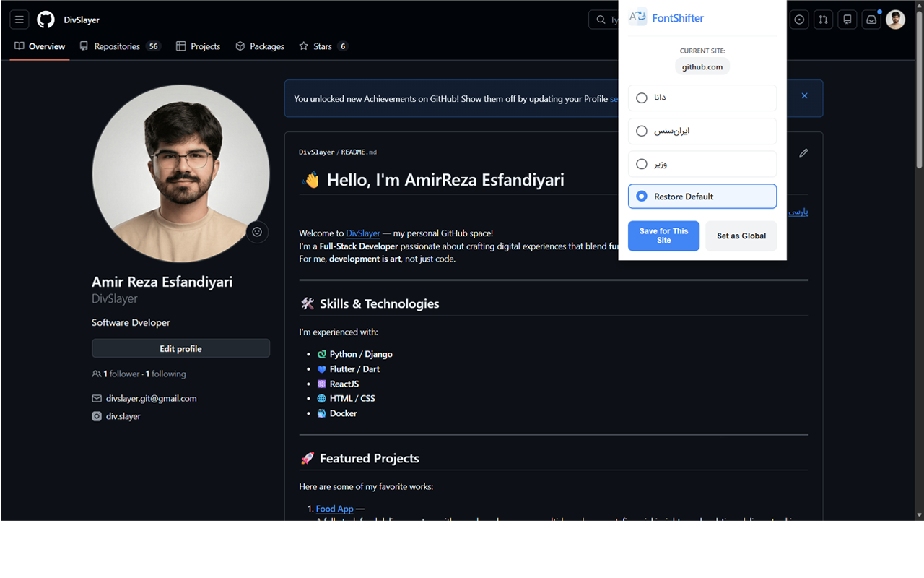The height and width of the screenshot is (578, 924).
Task: Go to GitHub home via Octocat logo
Action: pyautogui.click(x=45, y=20)
